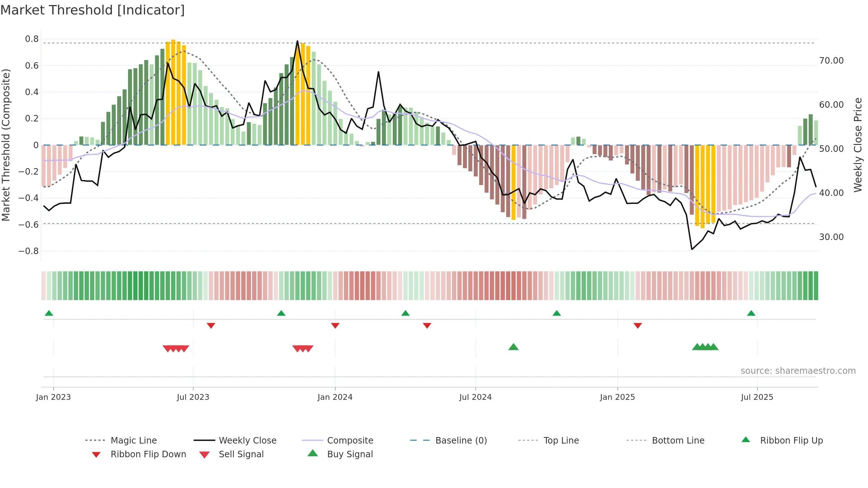Toggle the Buy Signal legend entry
The width and height of the screenshot is (868, 488).
340,454
